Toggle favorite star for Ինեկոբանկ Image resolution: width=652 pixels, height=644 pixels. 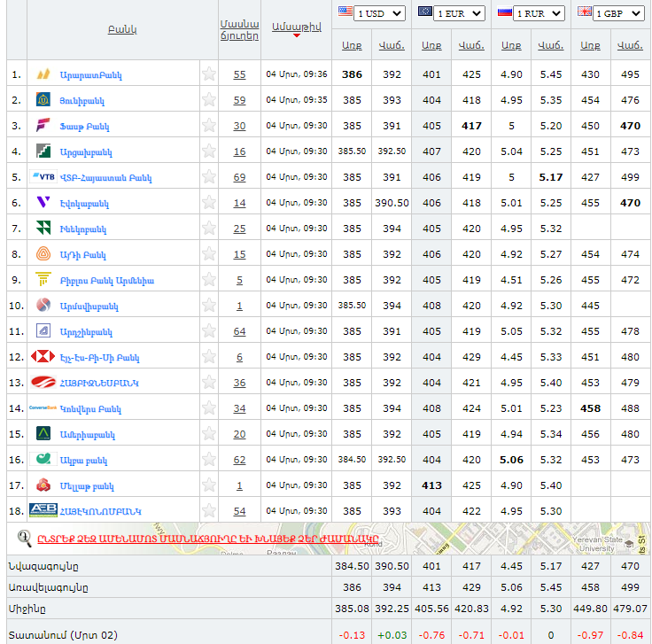[209, 228]
